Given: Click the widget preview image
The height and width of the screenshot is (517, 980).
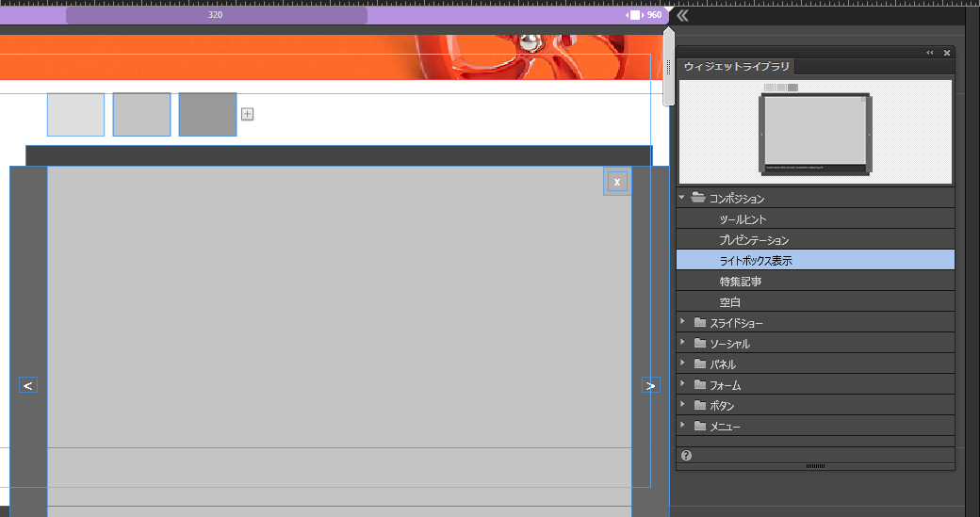Looking at the screenshot, I should [816, 132].
